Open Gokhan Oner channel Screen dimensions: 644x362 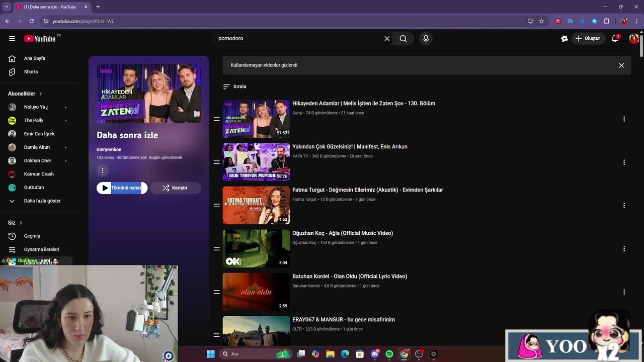coord(38,161)
